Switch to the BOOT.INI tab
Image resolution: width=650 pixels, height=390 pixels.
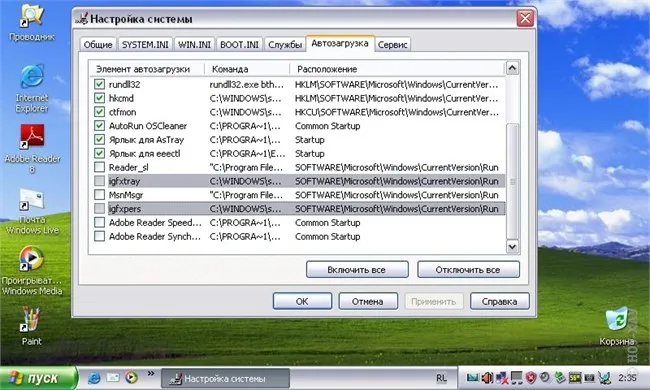(239, 44)
